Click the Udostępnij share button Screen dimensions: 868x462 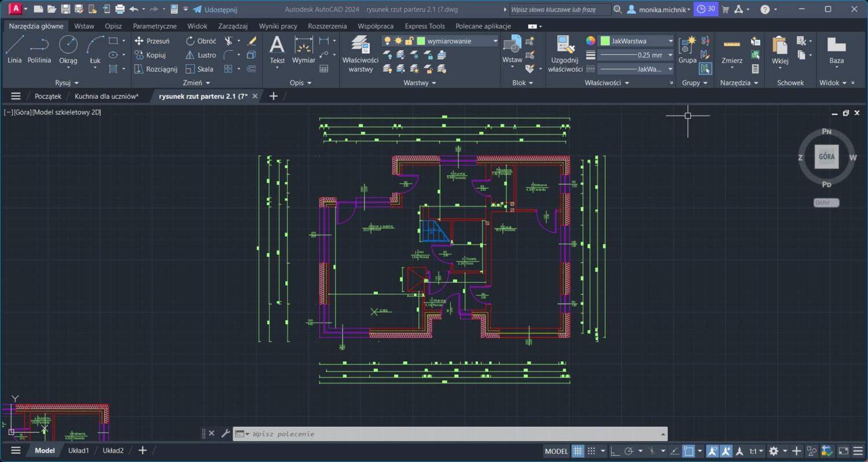(215, 9)
